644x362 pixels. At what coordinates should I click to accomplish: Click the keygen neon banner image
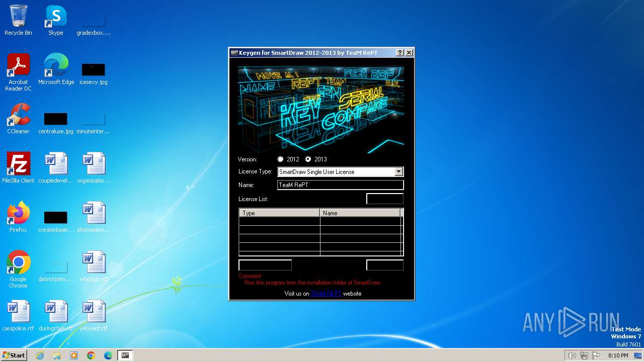321,110
